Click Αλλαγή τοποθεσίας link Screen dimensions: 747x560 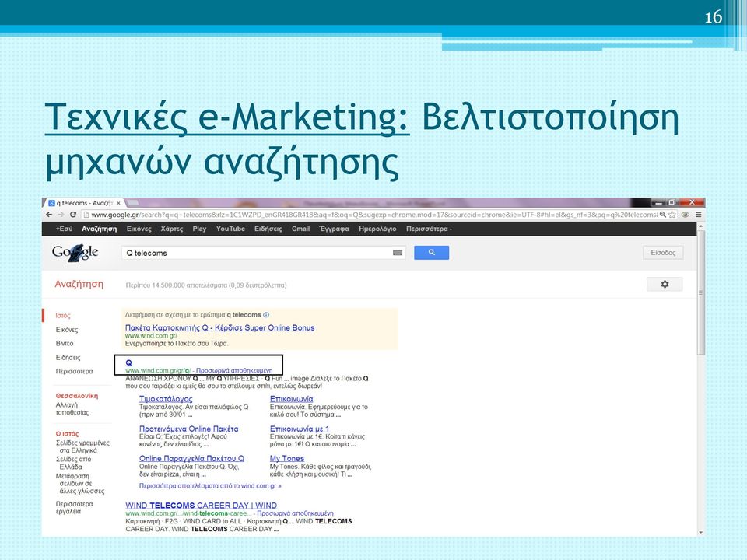click(72, 408)
